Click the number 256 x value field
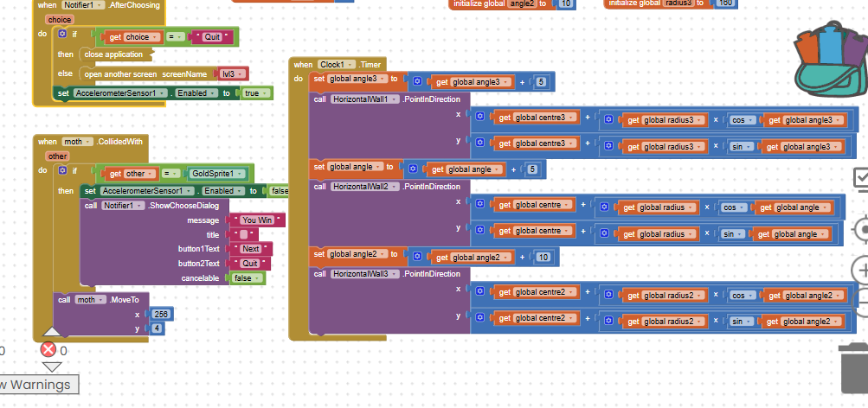The width and height of the screenshot is (868, 408). point(161,314)
